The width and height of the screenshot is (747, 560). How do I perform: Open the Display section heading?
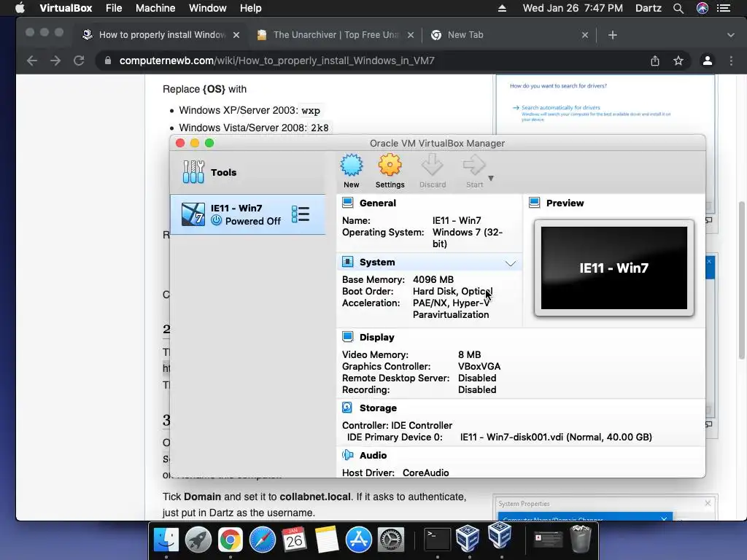tap(377, 337)
